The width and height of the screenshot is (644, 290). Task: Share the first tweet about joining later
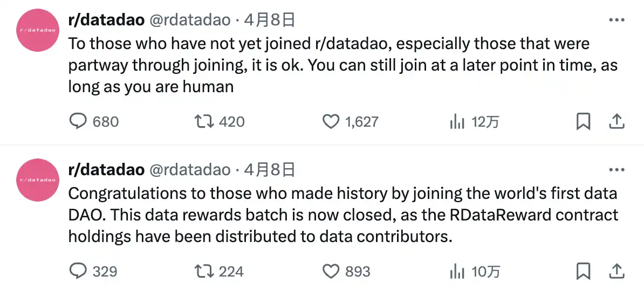pyautogui.click(x=616, y=122)
